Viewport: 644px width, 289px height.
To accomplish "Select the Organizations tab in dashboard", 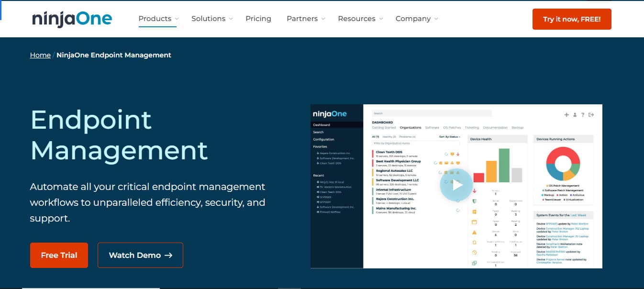I will pos(411,128).
